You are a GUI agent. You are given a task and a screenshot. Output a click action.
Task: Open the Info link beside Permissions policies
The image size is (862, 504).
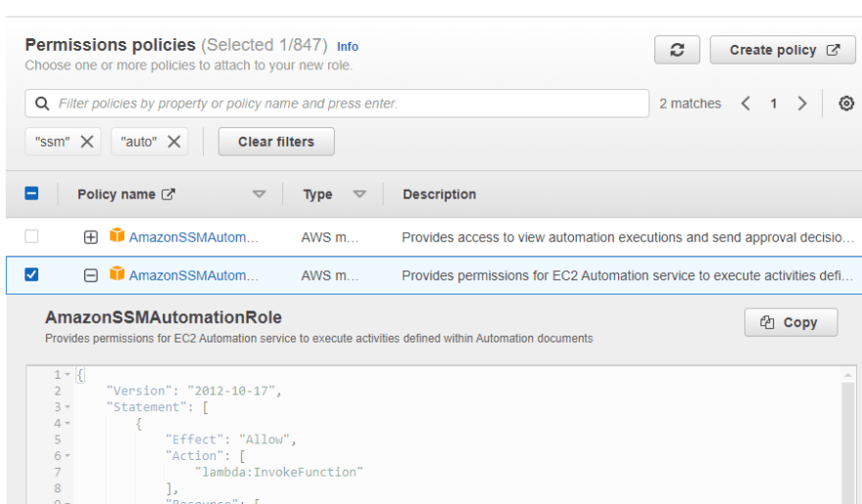pyautogui.click(x=348, y=47)
